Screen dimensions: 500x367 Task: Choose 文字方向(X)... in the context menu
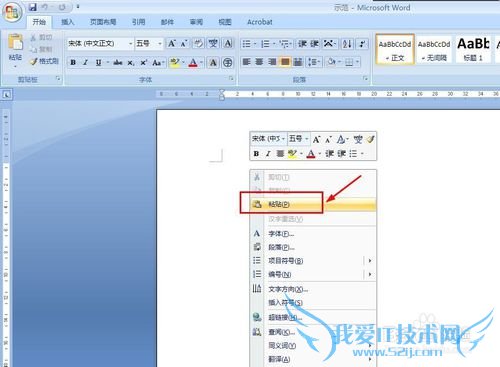(313, 289)
